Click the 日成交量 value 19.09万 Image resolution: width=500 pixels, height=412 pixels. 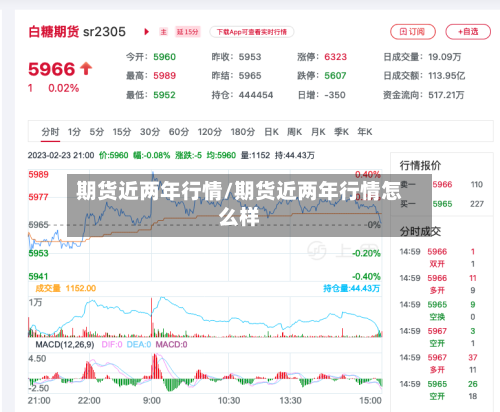[445, 57]
